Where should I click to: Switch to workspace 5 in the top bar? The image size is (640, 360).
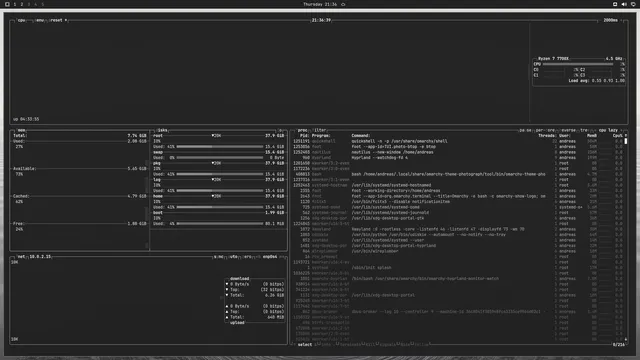point(42,4)
